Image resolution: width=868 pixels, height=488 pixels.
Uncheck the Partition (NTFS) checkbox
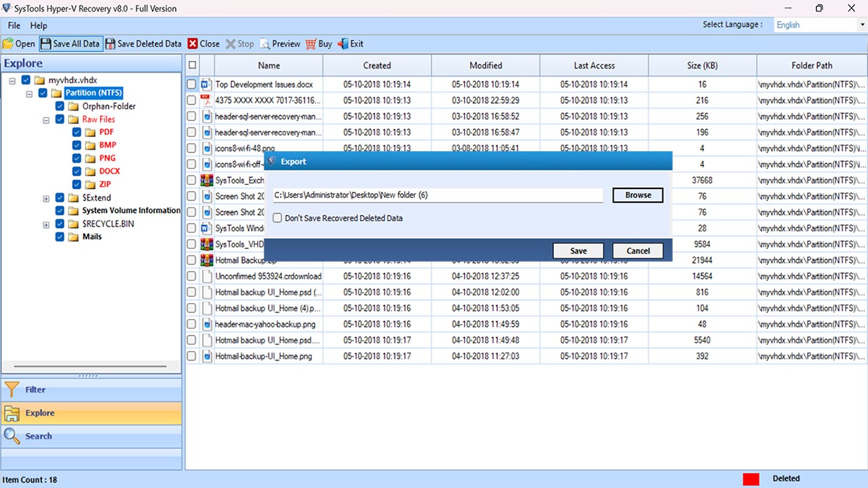pyautogui.click(x=43, y=93)
